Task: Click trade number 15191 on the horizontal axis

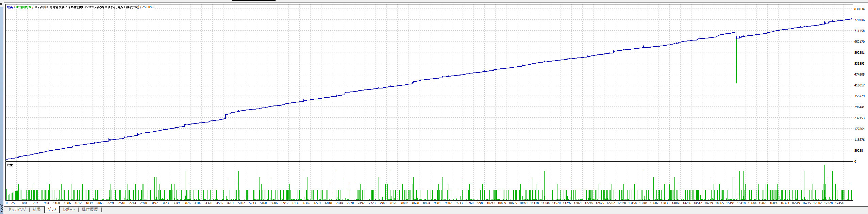Action: tap(730, 203)
